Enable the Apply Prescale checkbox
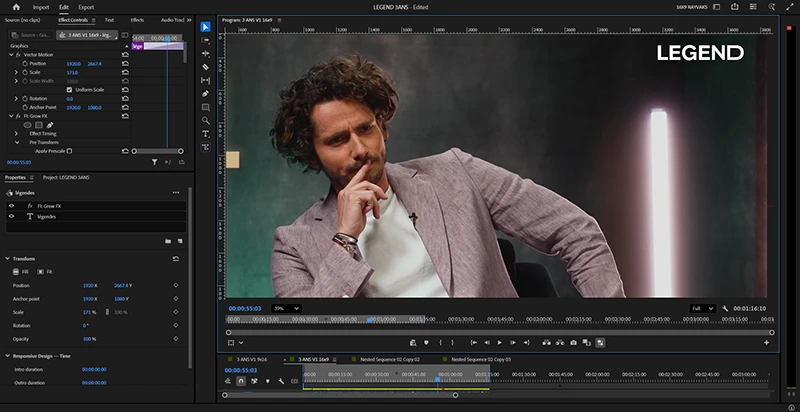The image size is (800, 412). tap(69, 151)
